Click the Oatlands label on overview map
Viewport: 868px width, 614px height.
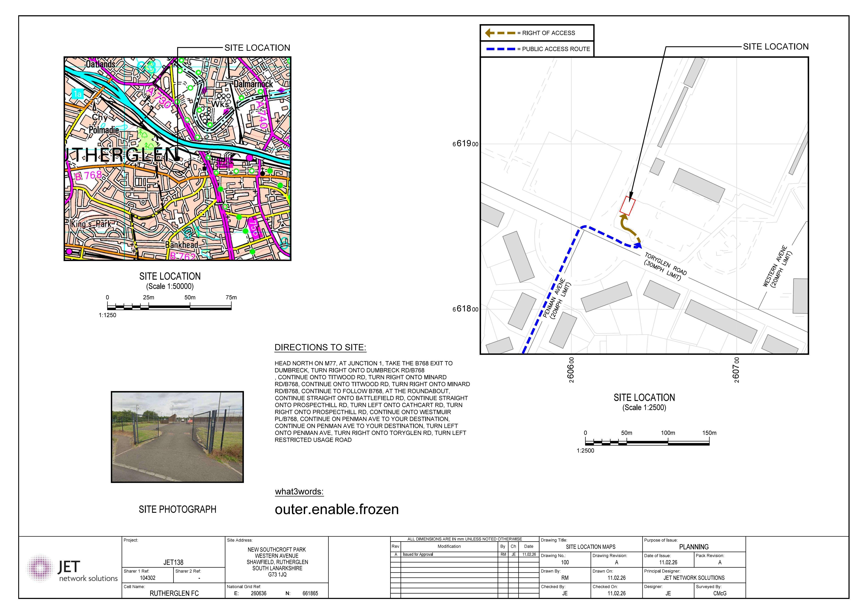pos(101,64)
